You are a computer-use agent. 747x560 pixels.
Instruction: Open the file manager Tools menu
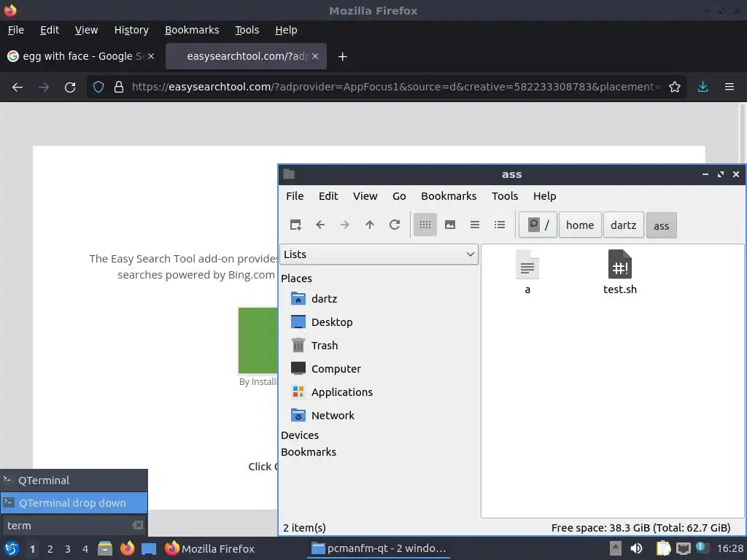click(x=505, y=196)
